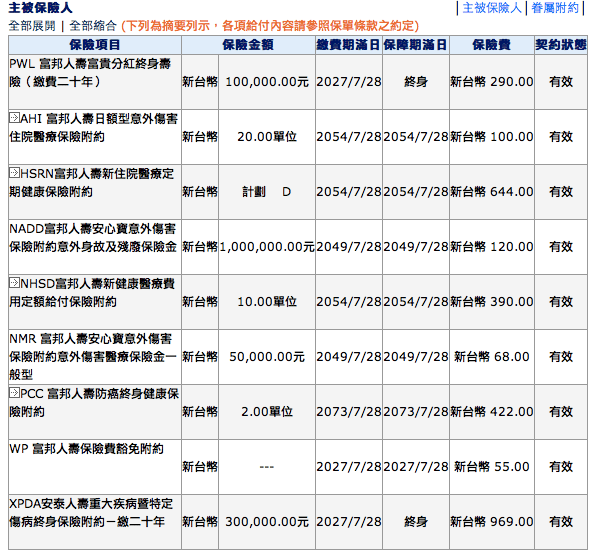This screenshot has width=594, height=555.
Task: Click premium 新台幣 422.00
Action: pos(492,411)
